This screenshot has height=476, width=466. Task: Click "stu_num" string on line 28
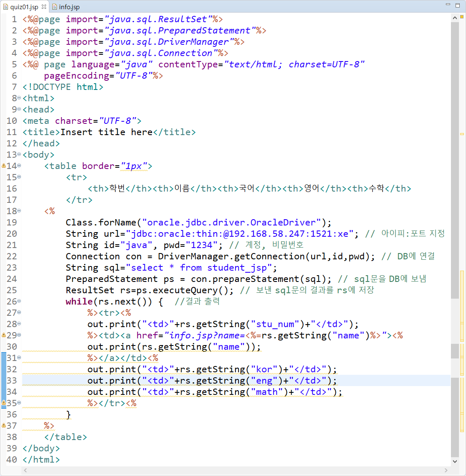(x=275, y=324)
